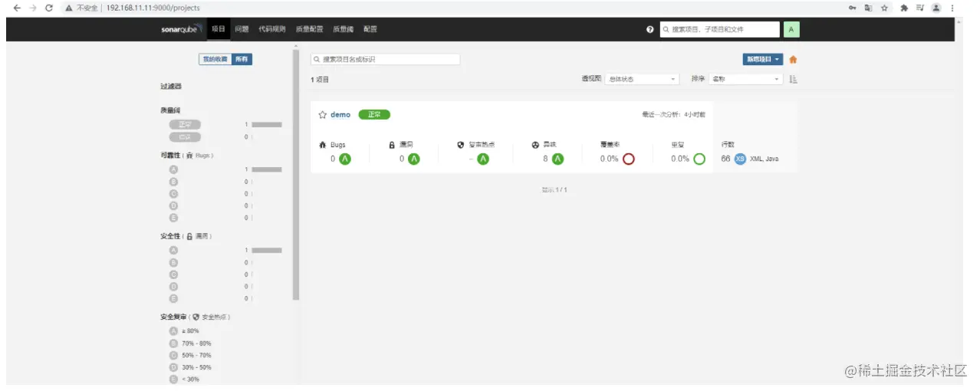Viewport: 980px width, 391px height.
Task: Click the lock icon in demo card
Action: pos(392,144)
